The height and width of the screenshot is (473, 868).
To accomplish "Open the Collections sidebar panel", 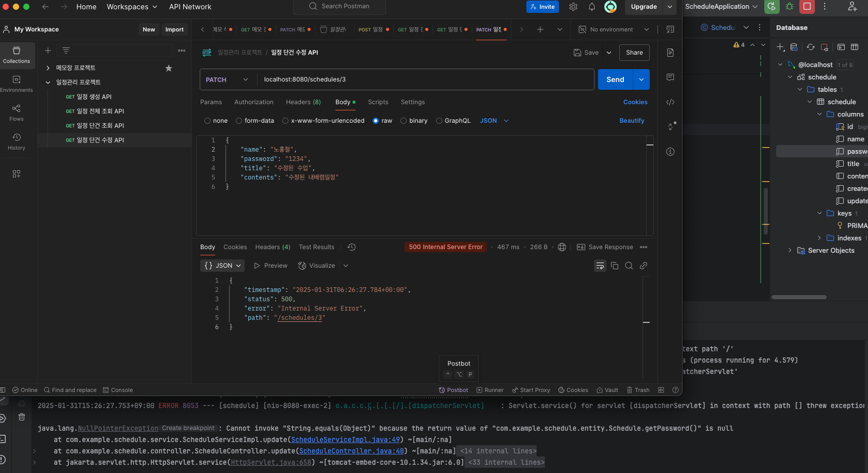I will (x=17, y=55).
